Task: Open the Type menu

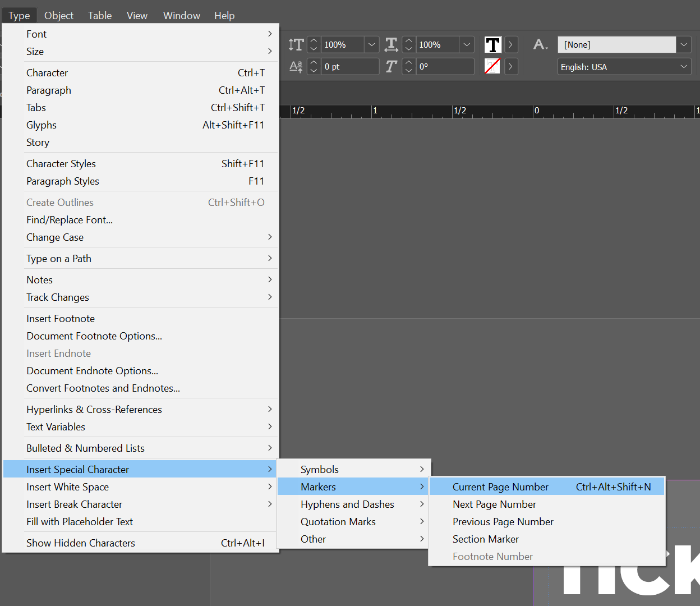Action: coord(19,15)
